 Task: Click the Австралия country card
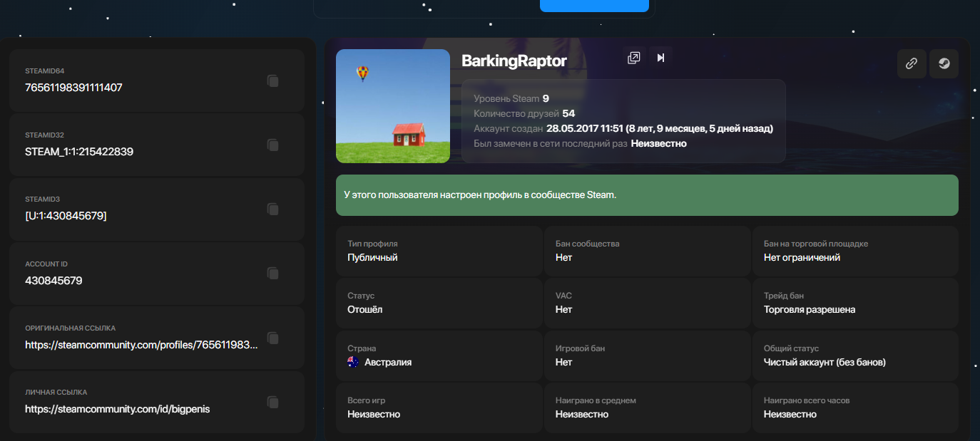coord(439,356)
